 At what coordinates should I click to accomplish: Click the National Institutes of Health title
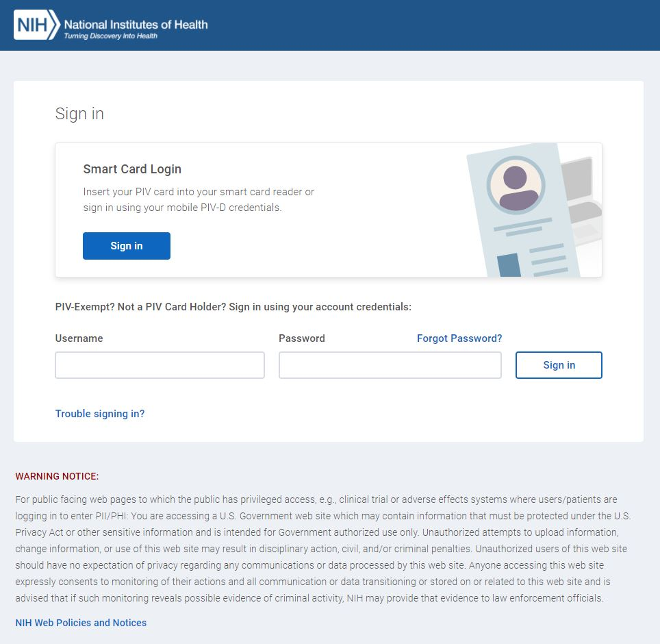coord(136,25)
